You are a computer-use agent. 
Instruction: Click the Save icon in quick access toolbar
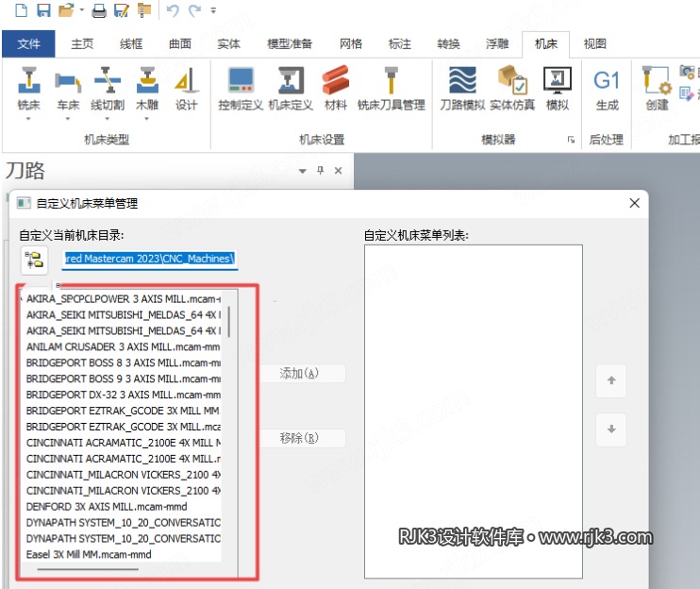[43, 9]
